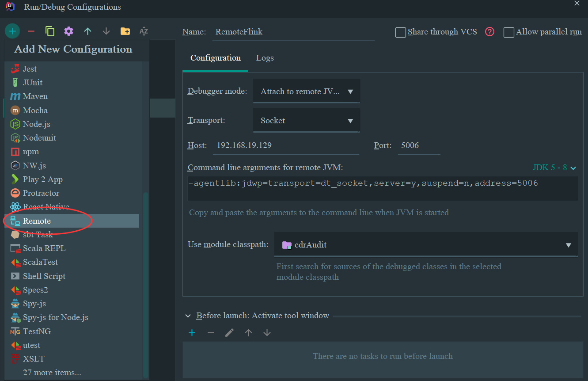This screenshot has width=588, height=381.
Task: Open help for Share through VCS
Action: click(x=489, y=31)
